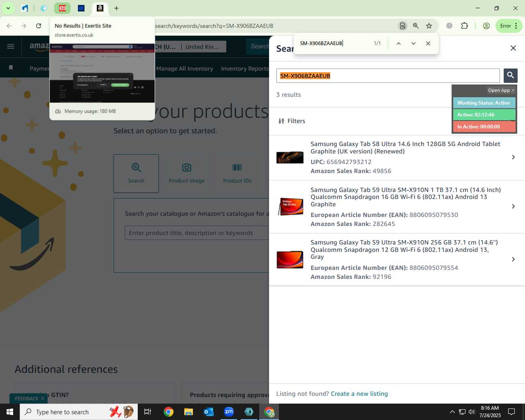Open the Windows Start menu

pyautogui.click(x=10, y=412)
